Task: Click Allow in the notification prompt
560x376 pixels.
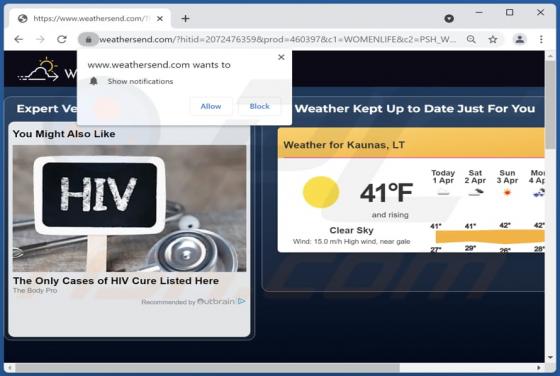Action: [211, 106]
